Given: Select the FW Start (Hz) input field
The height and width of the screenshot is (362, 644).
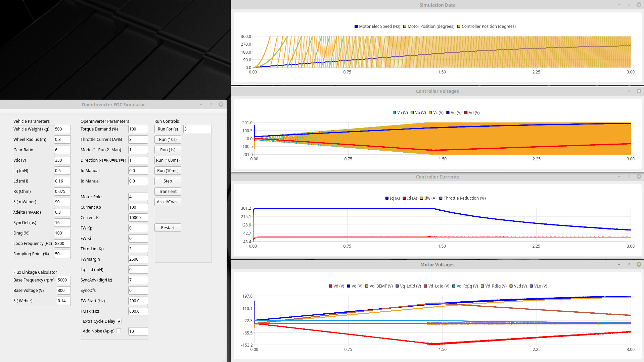Looking at the screenshot, I should 138,301.
